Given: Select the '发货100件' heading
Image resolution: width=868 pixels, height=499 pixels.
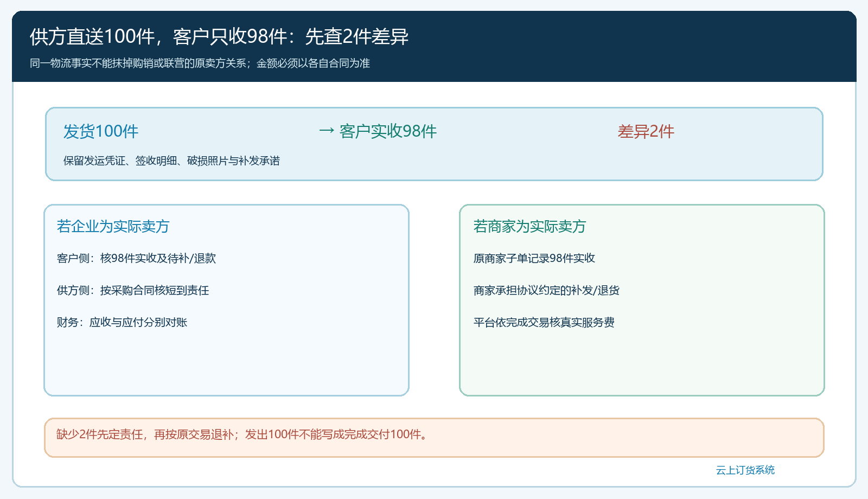Looking at the screenshot, I should (x=101, y=131).
